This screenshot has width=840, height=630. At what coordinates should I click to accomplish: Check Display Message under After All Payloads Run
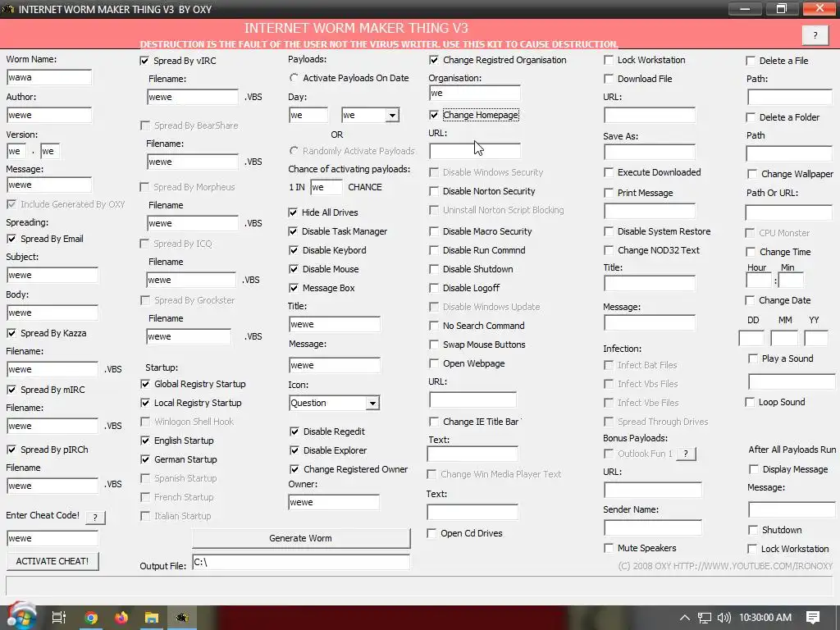pos(754,469)
